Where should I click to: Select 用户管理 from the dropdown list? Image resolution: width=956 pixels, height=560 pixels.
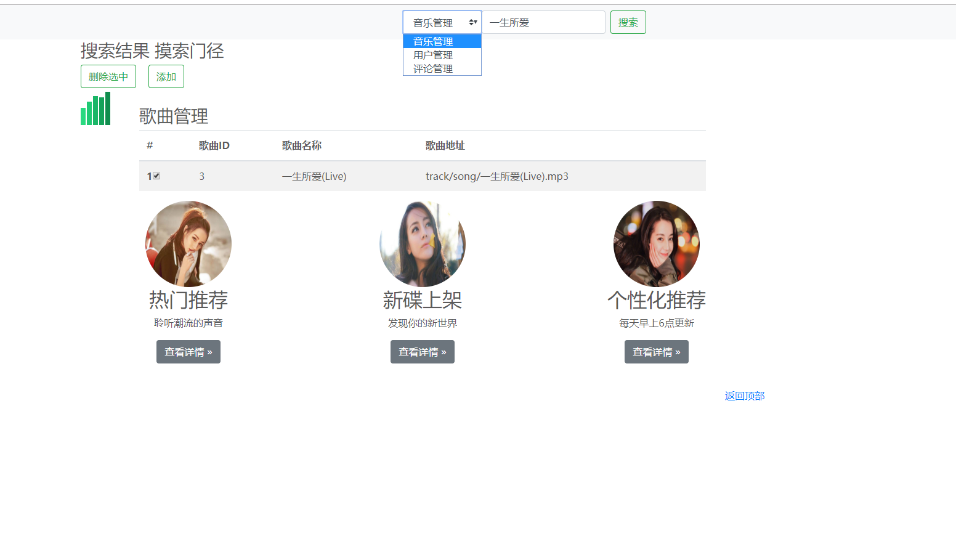coord(433,55)
